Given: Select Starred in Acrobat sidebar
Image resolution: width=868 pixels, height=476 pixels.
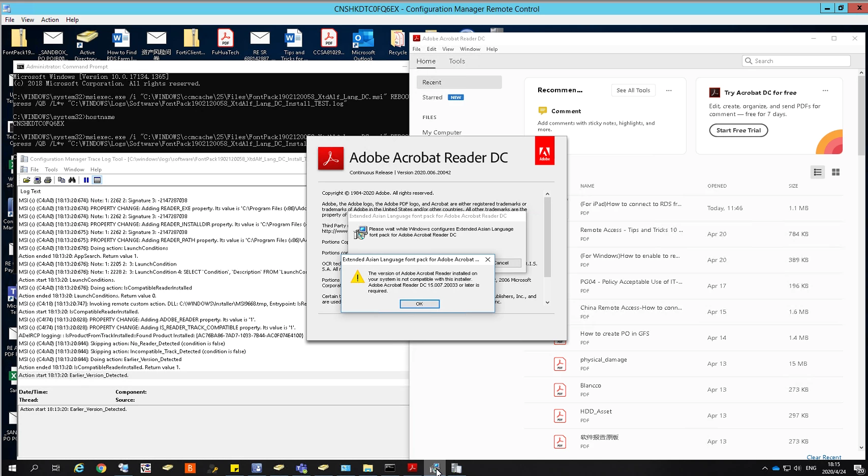Looking at the screenshot, I should (x=432, y=98).
